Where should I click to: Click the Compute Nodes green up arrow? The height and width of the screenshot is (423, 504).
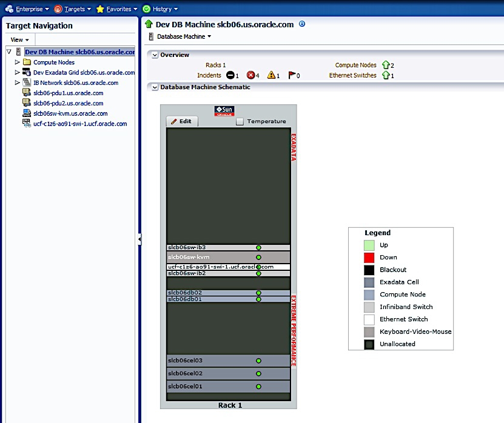click(385, 65)
